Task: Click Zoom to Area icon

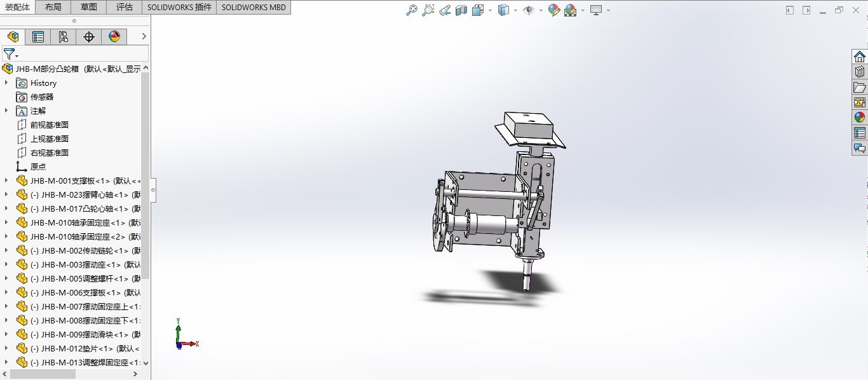Action: (x=428, y=10)
